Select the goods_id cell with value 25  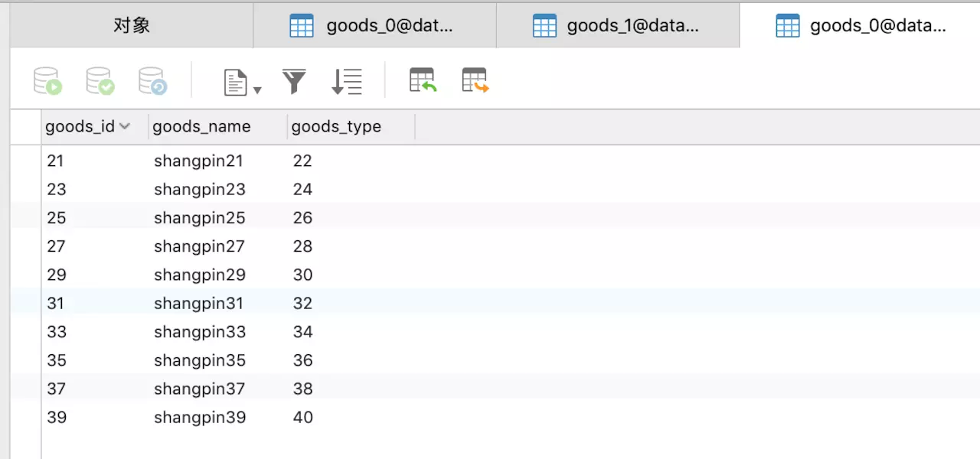pos(57,218)
